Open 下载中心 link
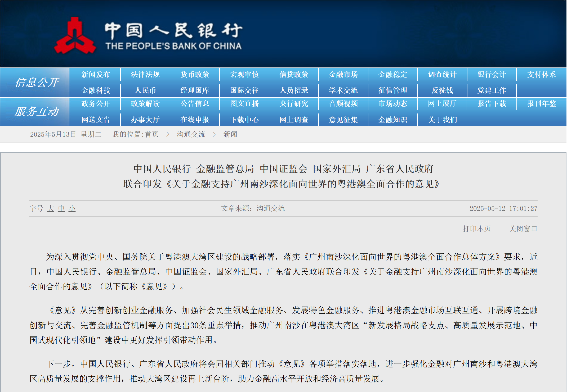 (244, 120)
